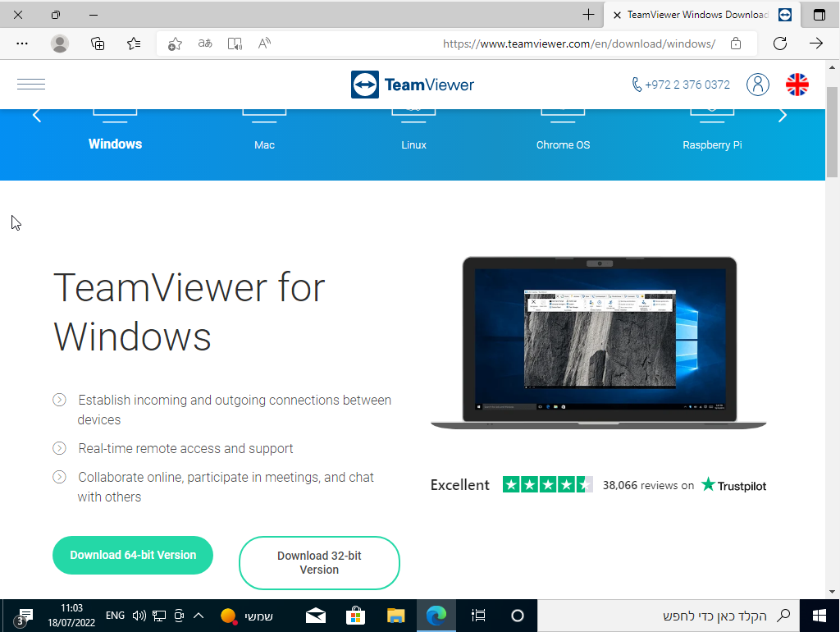This screenshot has width=840, height=632.
Task: Open volume control in tray
Action: 139,616
